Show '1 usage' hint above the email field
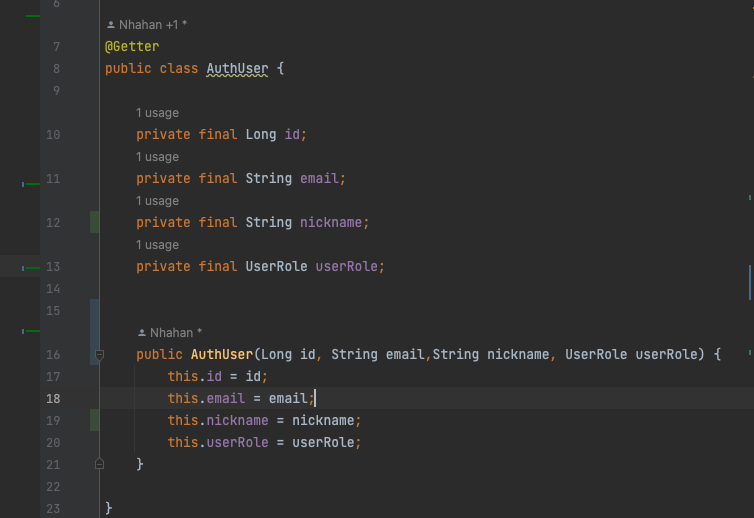The image size is (754, 518). click(x=157, y=157)
